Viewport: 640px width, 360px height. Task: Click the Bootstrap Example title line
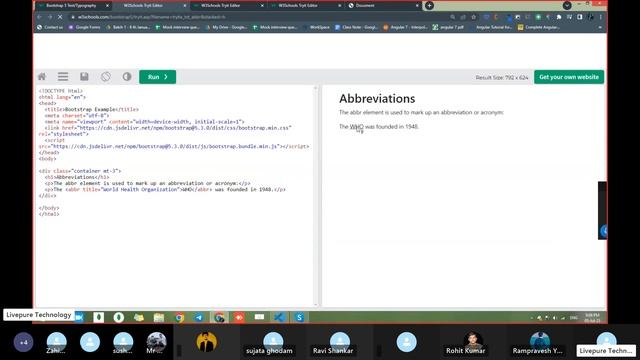pyautogui.click(x=91, y=109)
